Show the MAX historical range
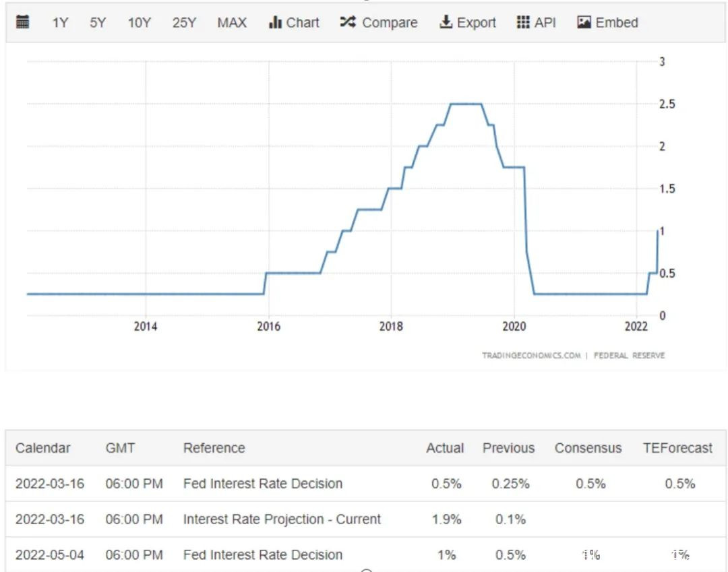Viewport: 728px width, 572px height. 232,22
